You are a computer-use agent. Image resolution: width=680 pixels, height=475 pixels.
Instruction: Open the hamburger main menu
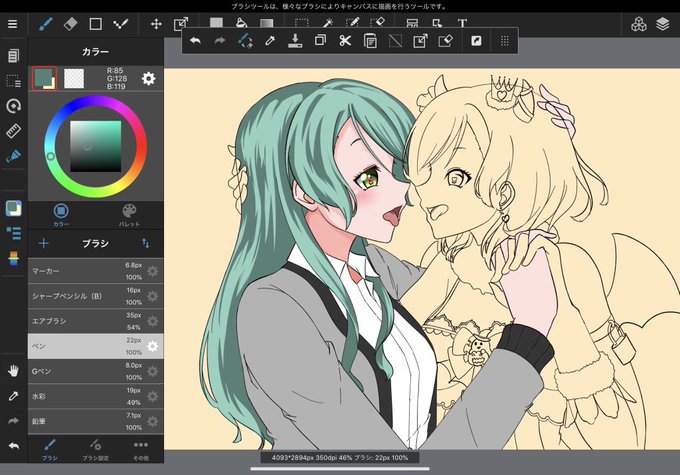13,24
